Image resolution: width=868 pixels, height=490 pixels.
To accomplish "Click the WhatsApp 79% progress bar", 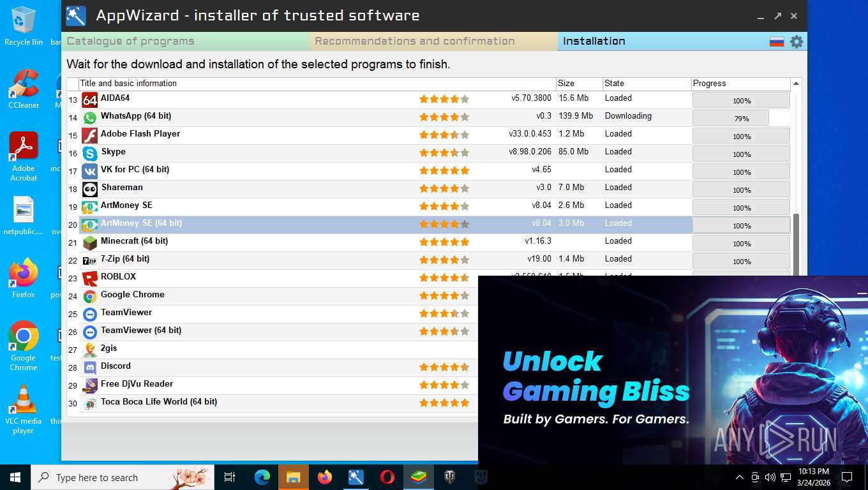I will pos(741,118).
